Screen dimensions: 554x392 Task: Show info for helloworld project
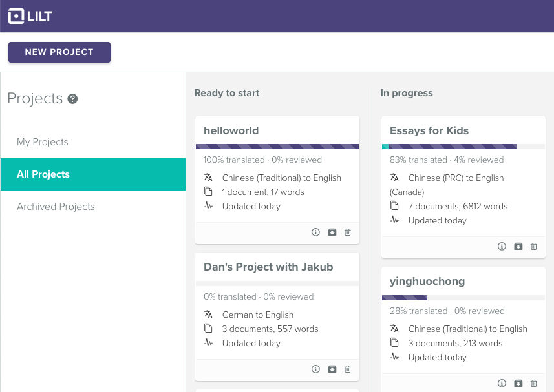315,232
